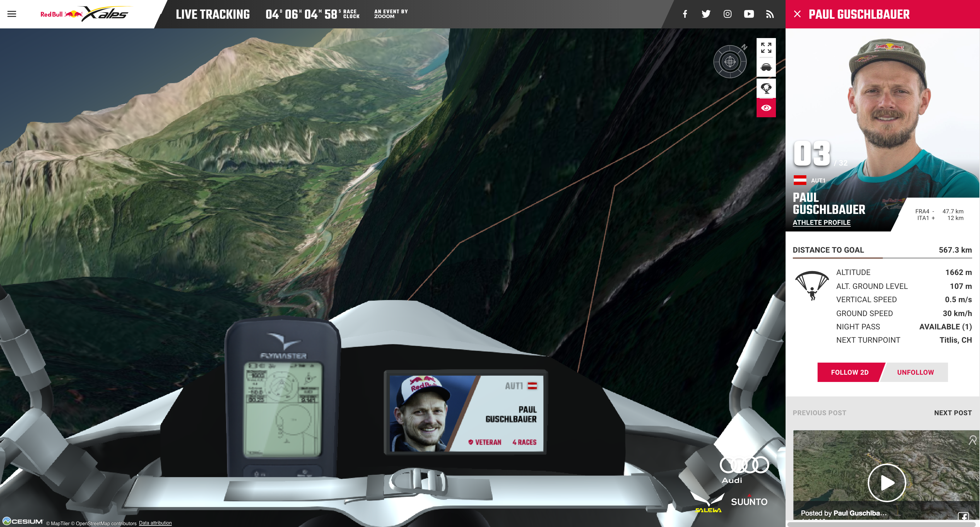Click VERTICAL SPEED 0.5 m/s value
The image size is (980, 527).
958,300
